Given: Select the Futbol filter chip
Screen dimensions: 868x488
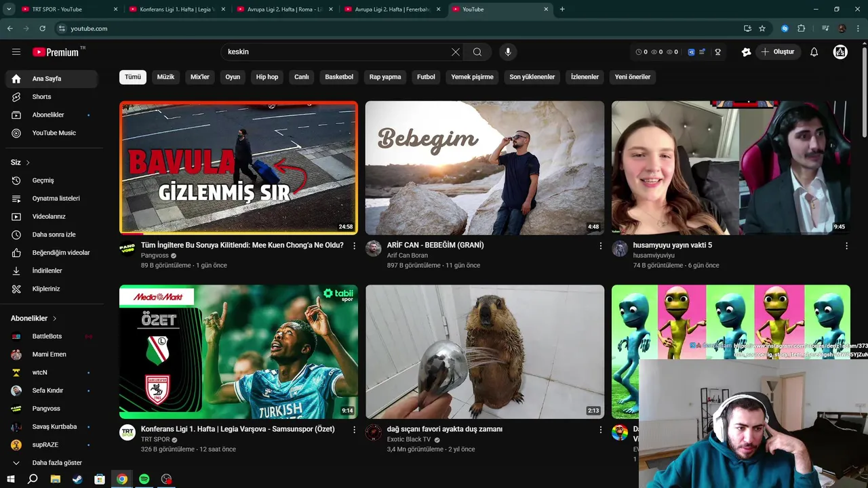Looking at the screenshot, I should coord(426,77).
